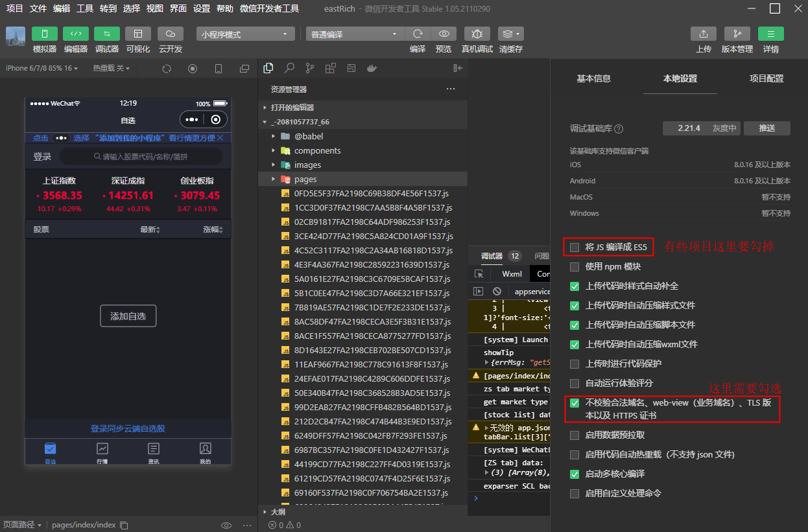The height and width of the screenshot is (532, 808).
Task: Click the Preview (预览) eye icon
Action: [444, 34]
